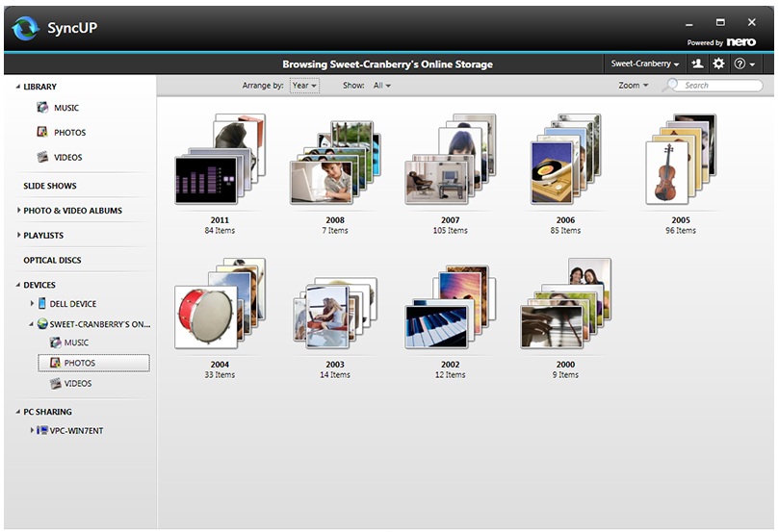This screenshot has height=532, width=779.
Task: Open the 2011 photo stack
Action: pyautogui.click(x=221, y=159)
